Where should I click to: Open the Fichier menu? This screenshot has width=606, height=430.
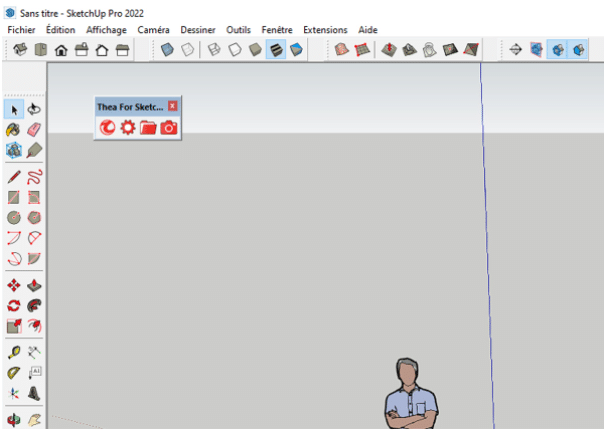pos(21,30)
